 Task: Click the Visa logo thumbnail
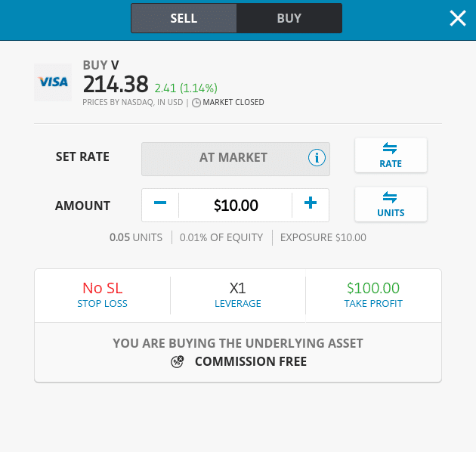pyautogui.click(x=53, y=82)
